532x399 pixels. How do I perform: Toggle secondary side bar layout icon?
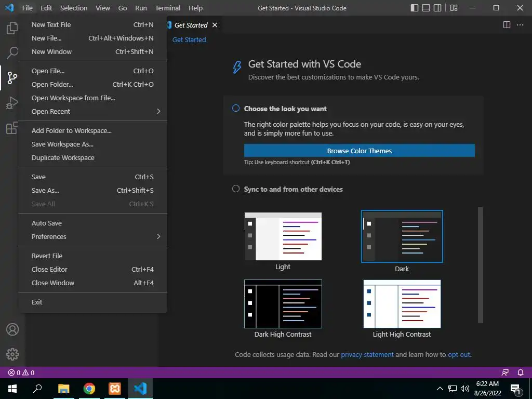click(437, 8)
